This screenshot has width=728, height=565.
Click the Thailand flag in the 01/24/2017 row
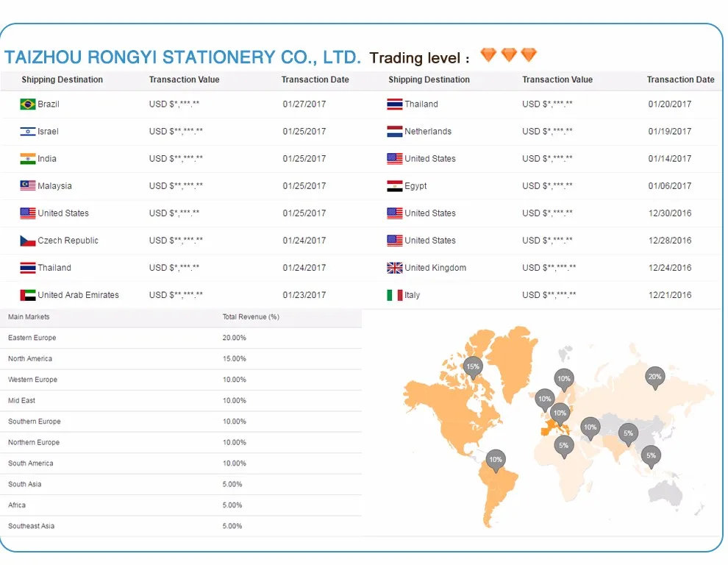(x=28, y=268)
